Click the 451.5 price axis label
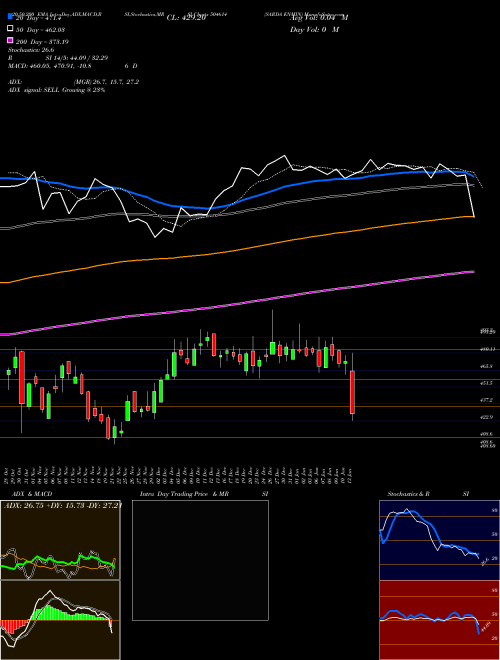Image resolution: width=500 pixels, height=660 pixels. pyautogui.click(x=486, y=383)
